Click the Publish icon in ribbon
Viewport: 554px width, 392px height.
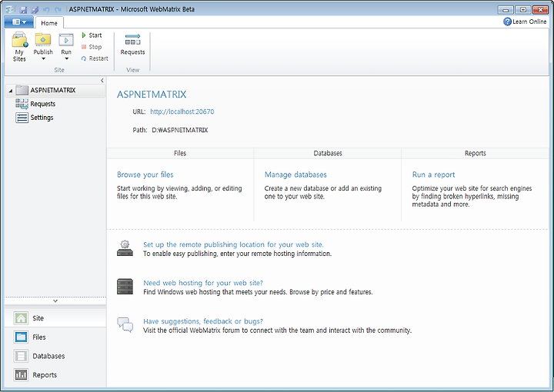click(x=43, y=40)
